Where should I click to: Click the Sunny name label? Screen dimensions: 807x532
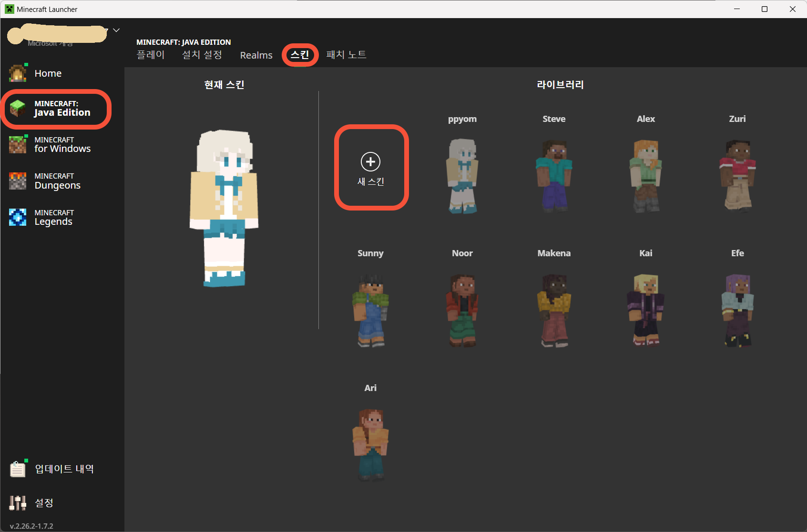(x=370, y=254)
